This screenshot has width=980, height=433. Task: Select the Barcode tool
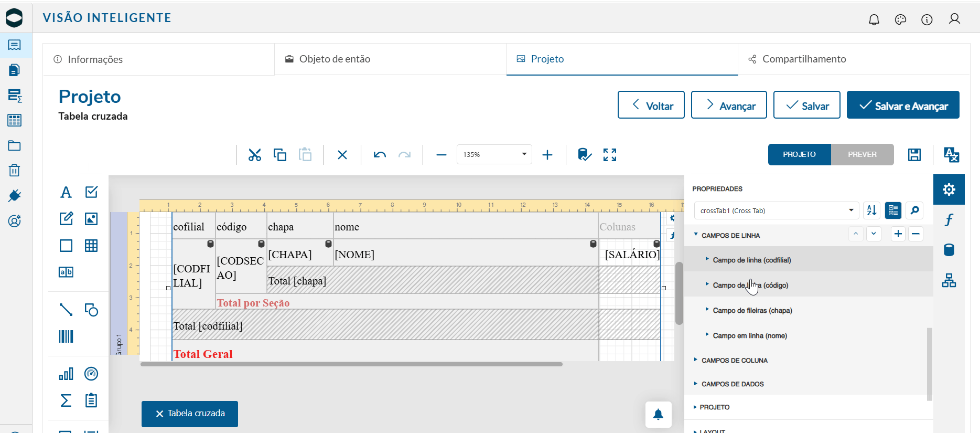point(66,336)
